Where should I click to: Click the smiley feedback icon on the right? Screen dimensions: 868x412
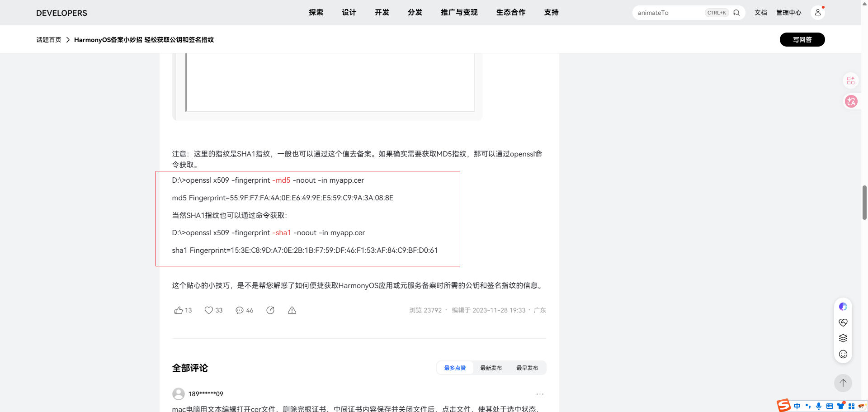(843, 354)
